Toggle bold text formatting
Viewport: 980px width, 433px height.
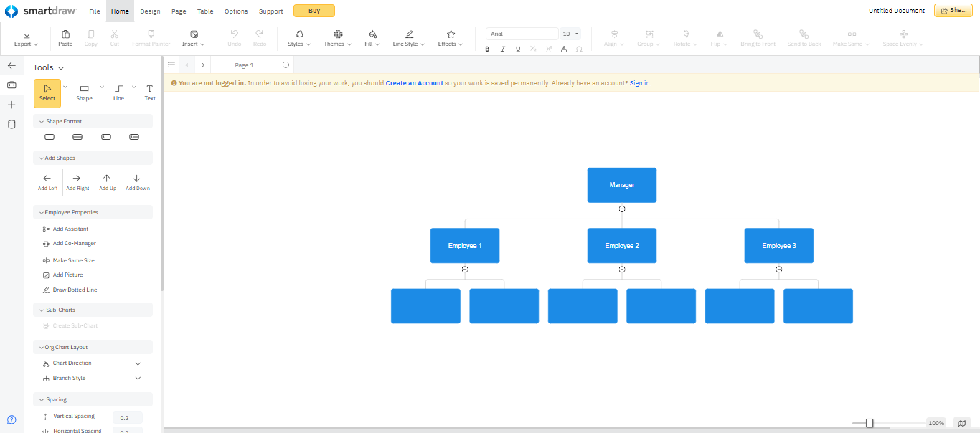point(488,49)
